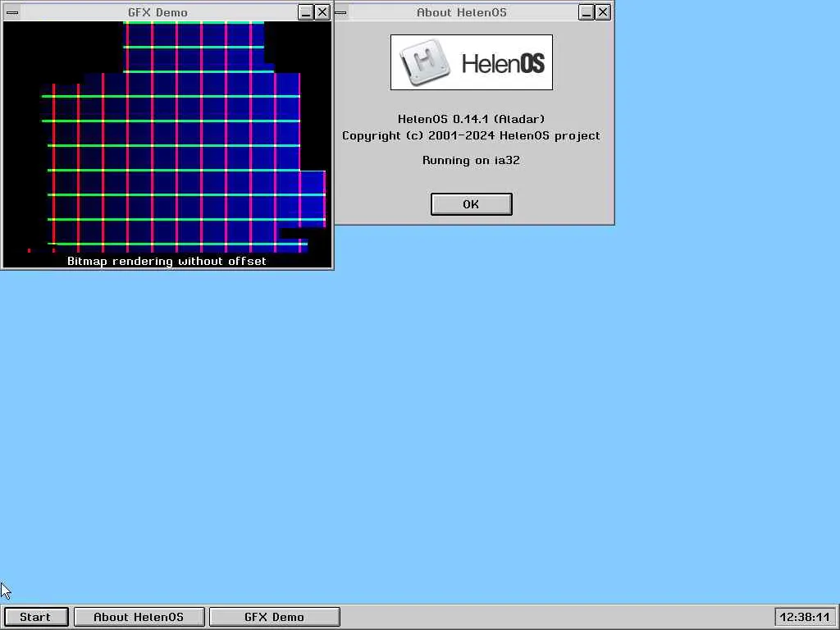The height and width of the screenshot is (630, 840).
Task: Click the HelenOS logo image
Action: click(x=472, y=62)
